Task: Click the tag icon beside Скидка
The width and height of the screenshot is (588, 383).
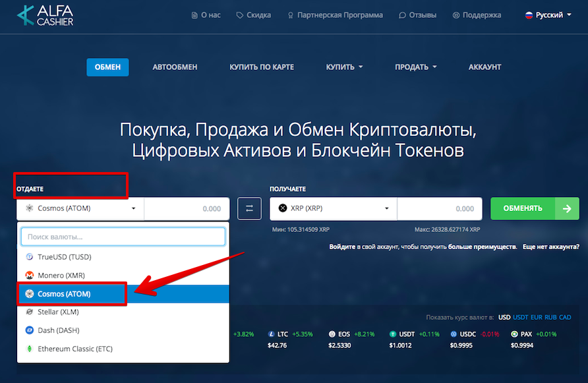Action: (x=240, y=15)
